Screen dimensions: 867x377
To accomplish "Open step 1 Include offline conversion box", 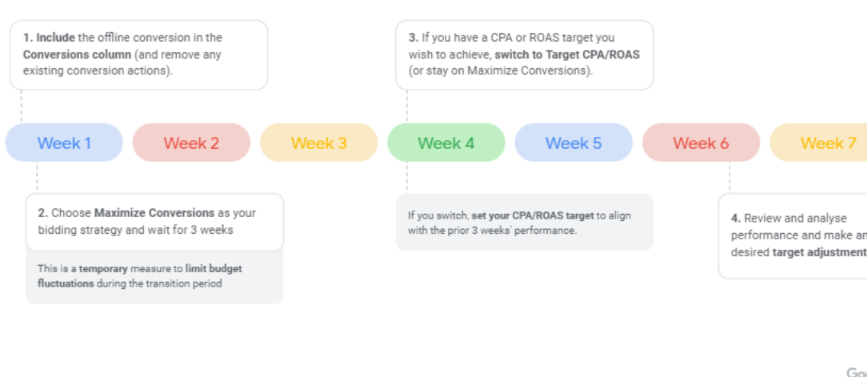I will pos(139,55).
